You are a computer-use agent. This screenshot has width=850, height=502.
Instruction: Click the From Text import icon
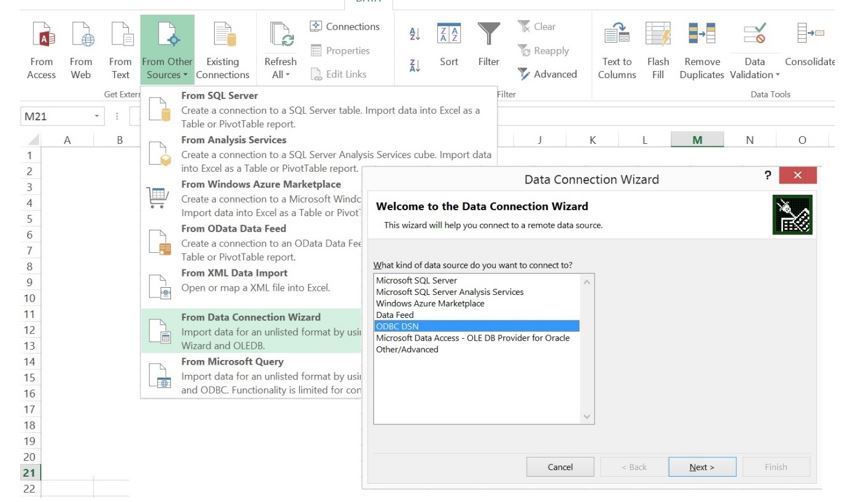(x=120, y=37)
